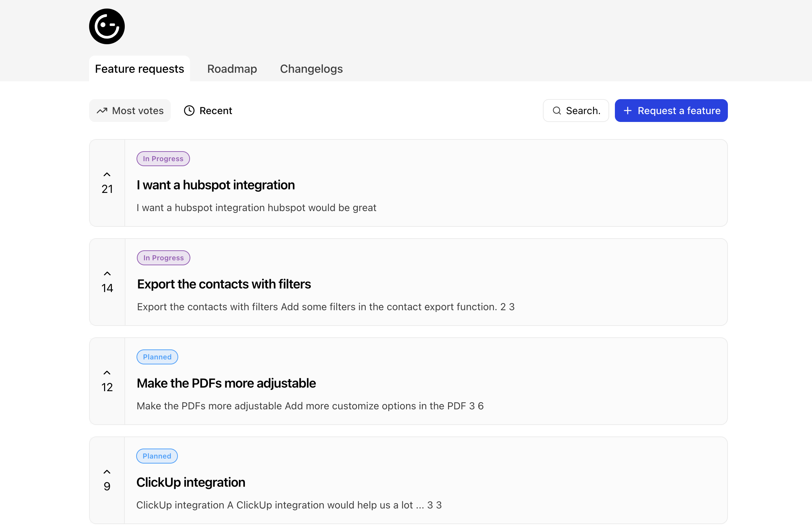Upvote the hubspot integration request
Image resolution: width=812 pixels, height=532 pixels.
[107, 175]
